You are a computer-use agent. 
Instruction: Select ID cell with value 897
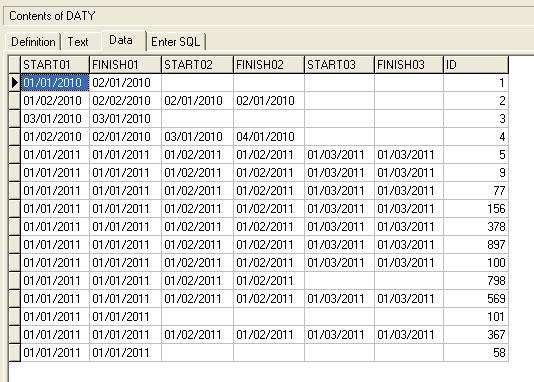pos(476,245)
